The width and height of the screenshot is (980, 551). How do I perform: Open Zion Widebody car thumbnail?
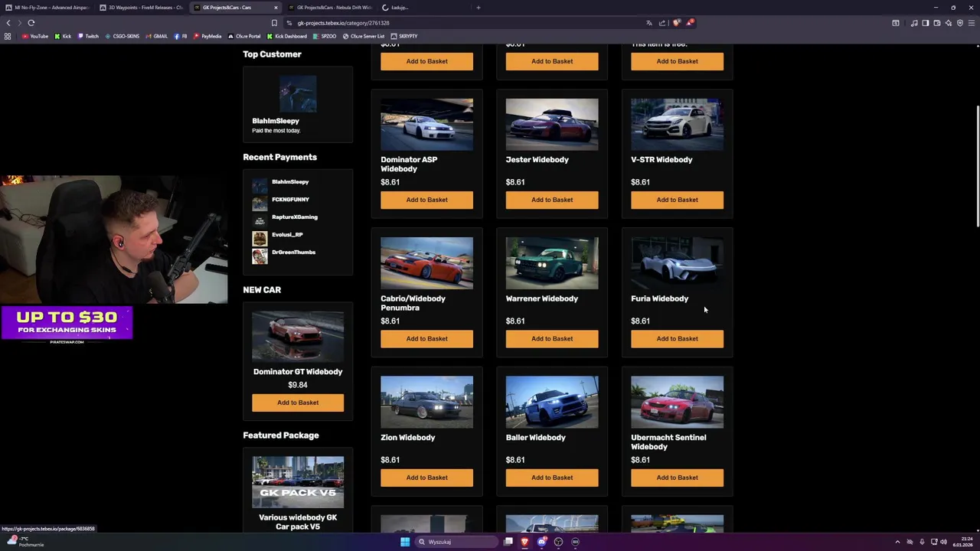tap(426, 402)
